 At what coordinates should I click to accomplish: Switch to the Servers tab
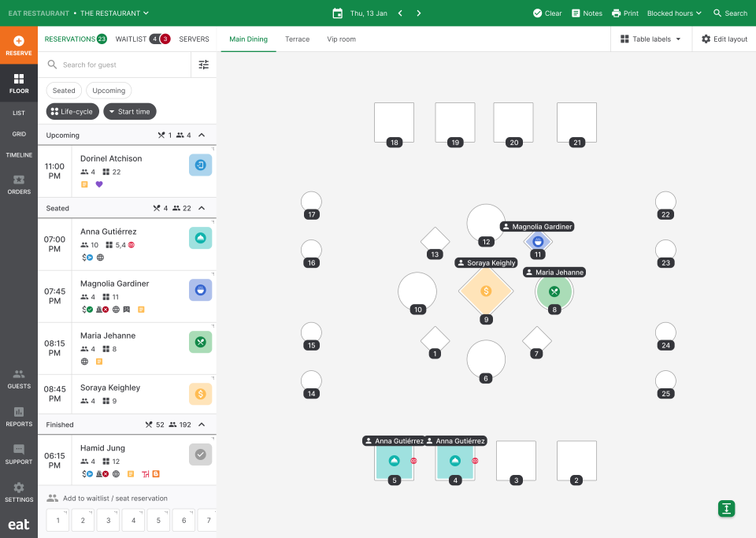click(194, 39)
